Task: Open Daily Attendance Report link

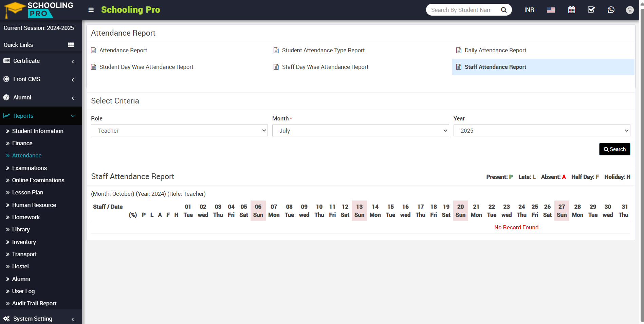Action: coord(495,50)
